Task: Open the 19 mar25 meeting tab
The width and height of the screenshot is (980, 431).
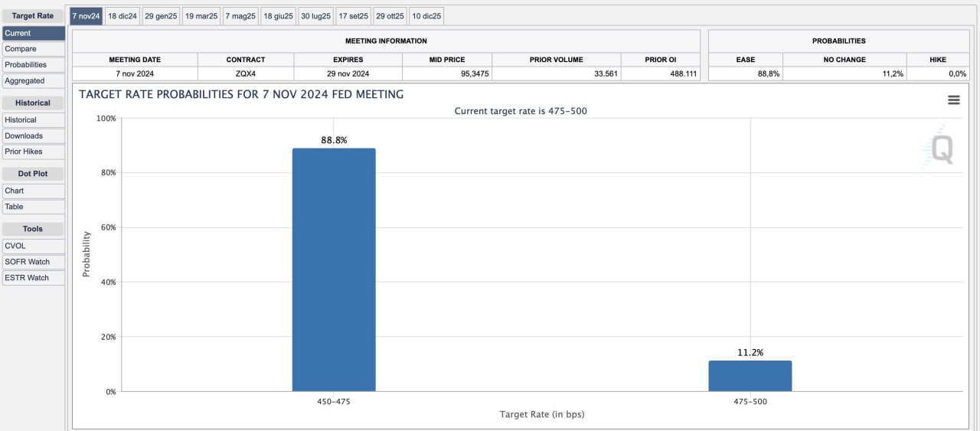Action: click(x=201, y=16)
